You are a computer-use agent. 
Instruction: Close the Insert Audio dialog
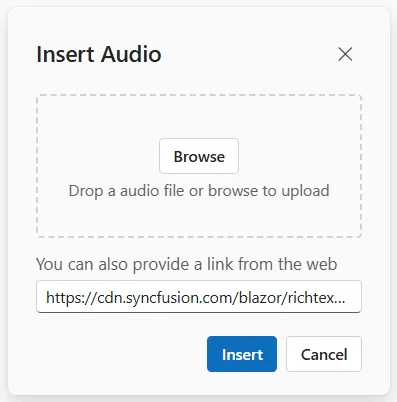(x=345, y=54)
